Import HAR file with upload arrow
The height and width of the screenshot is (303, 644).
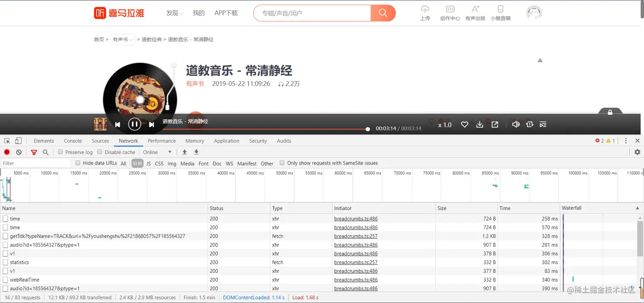click(x=184, y=152)
